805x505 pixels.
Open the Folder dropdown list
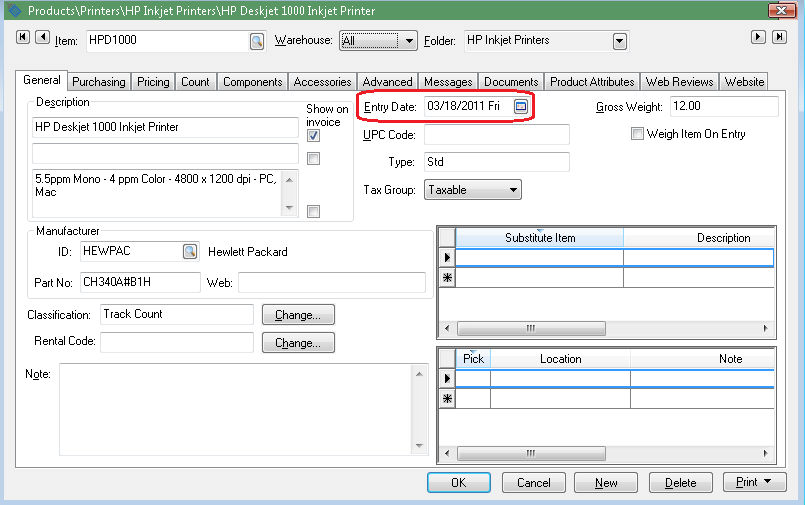pyautogui.click(x=619, y=41)
